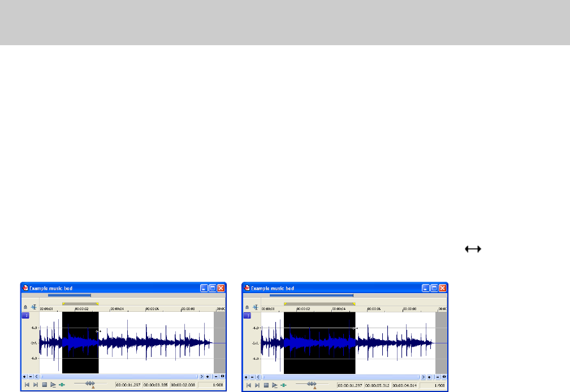Click the horizontal scrollbar track in right window
This screenshot has width=570, height=392.
pos(341,377)
